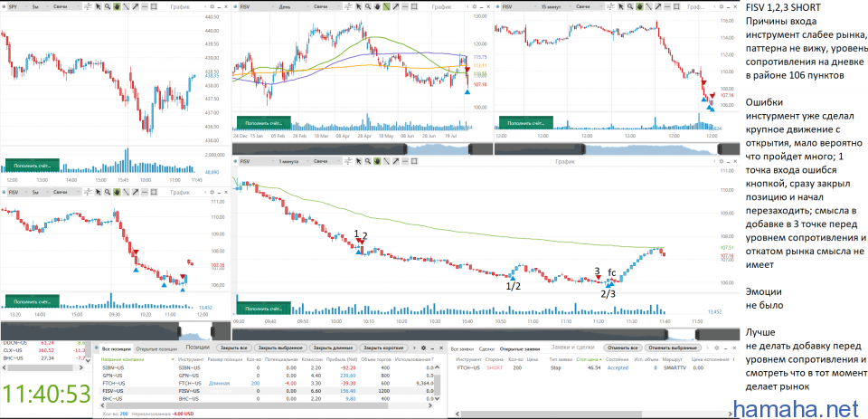This screenshot has height=419, width=868.
Task: Click green 'Пополнить счёт' banner in SPY chart
Action: coord(33,166)
